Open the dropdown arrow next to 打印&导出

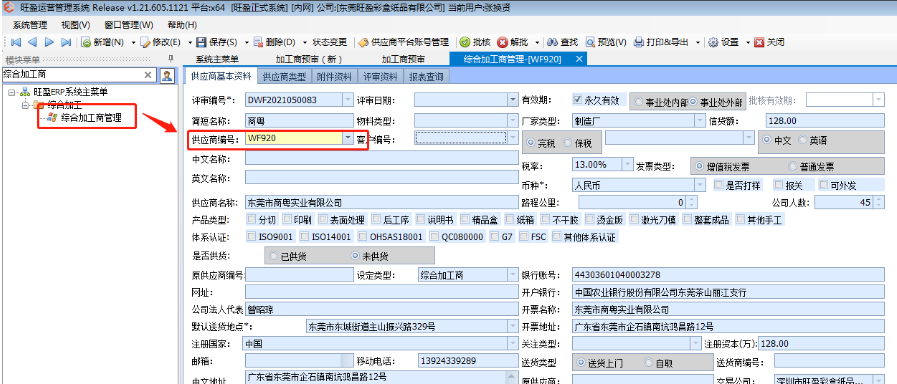tap(697, 42)
